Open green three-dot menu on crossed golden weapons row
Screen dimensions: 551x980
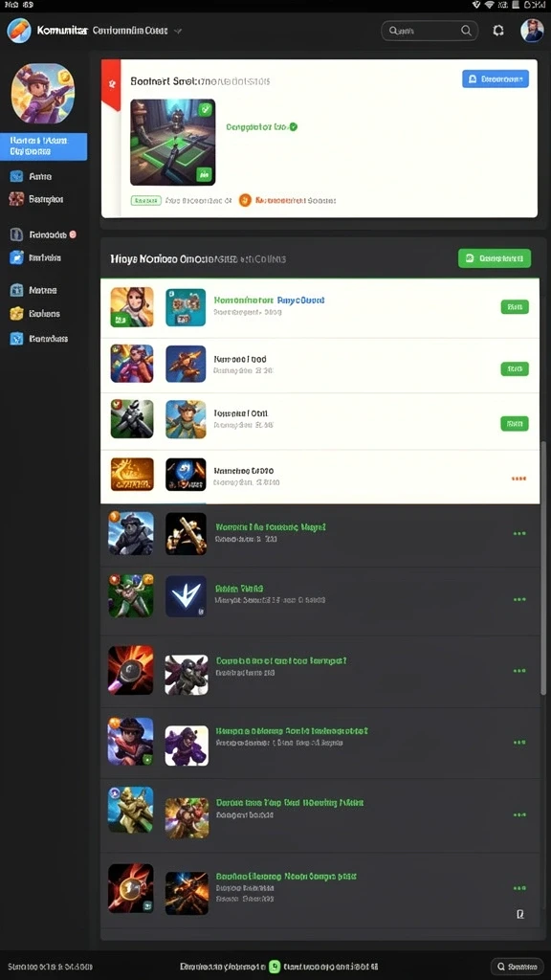point(519,534)
